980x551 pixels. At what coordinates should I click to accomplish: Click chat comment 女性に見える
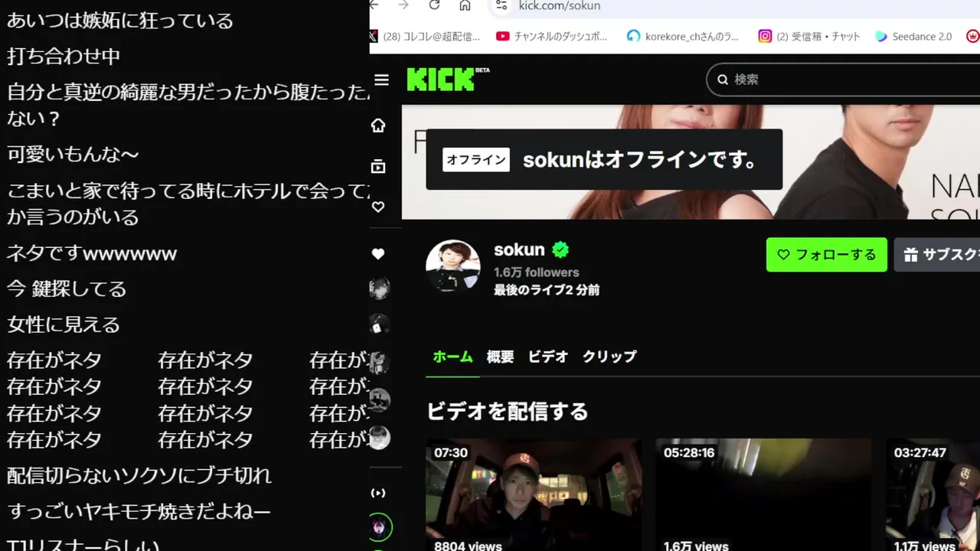coord(64,324)
